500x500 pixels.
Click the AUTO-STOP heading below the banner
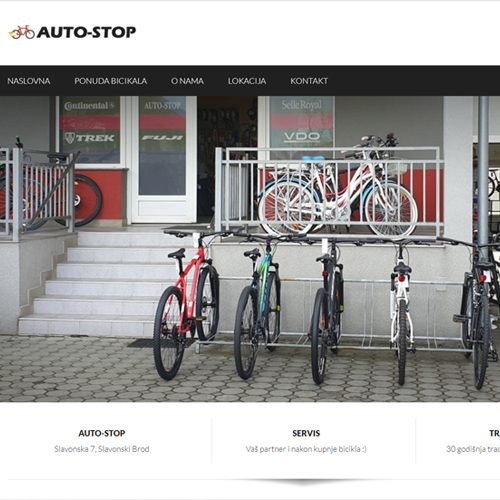point(102,433)
